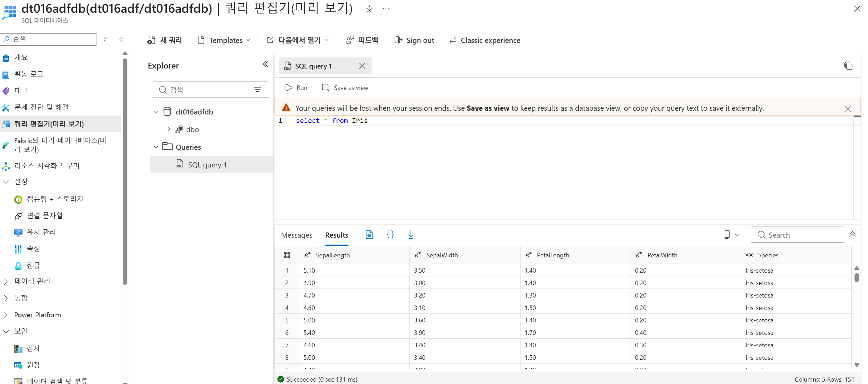Collapse the Queries folder
The image size is (868, 384).
[156, 147]
